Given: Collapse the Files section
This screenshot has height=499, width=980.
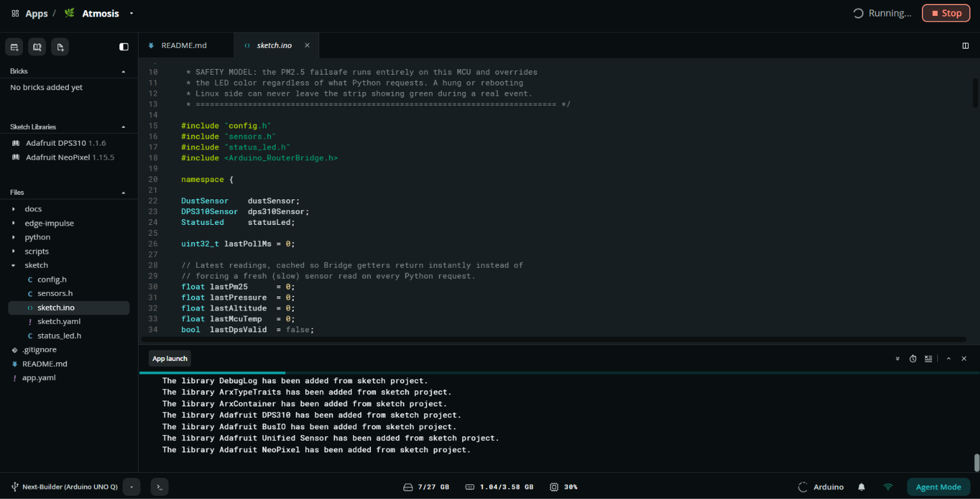Looking at the screenshot, I should coord(123,192).
